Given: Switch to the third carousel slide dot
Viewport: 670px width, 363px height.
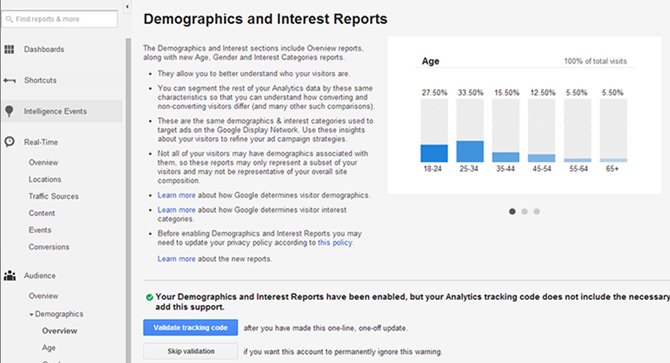Looking at the screenshot, I should [x=537, y=211].
